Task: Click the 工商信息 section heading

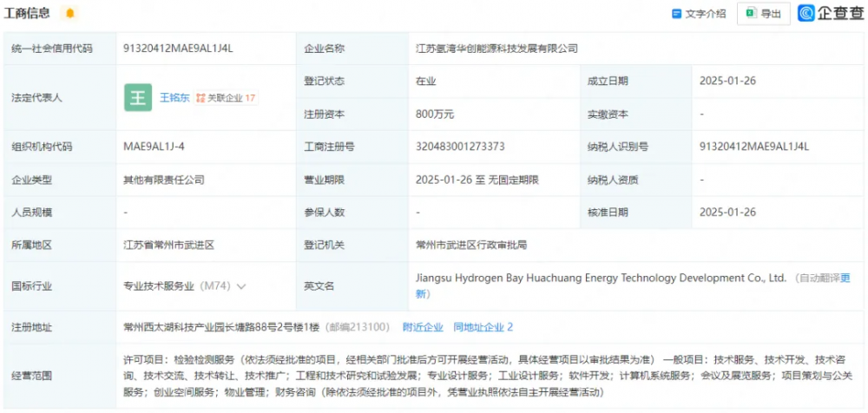Action: click(x=27, y=13)
